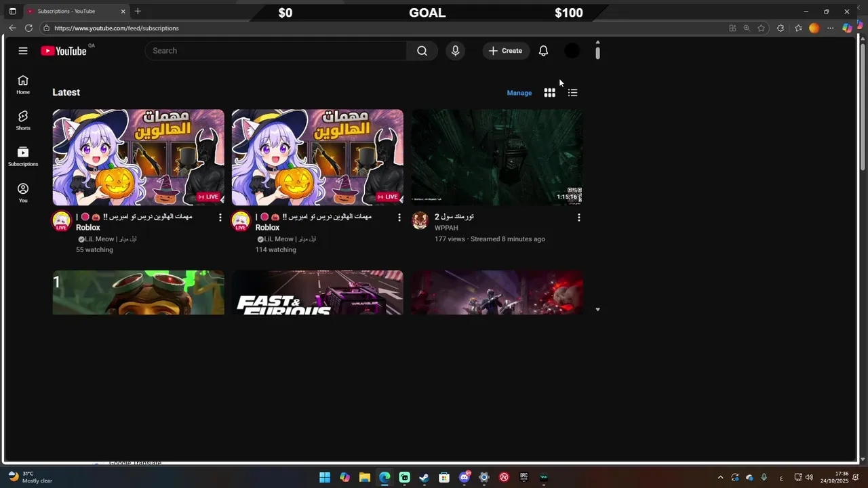The width and height of the screenshot is (868, 488).
Task: Open Copilot in the browser toolbar
Action: pos(847,28)
